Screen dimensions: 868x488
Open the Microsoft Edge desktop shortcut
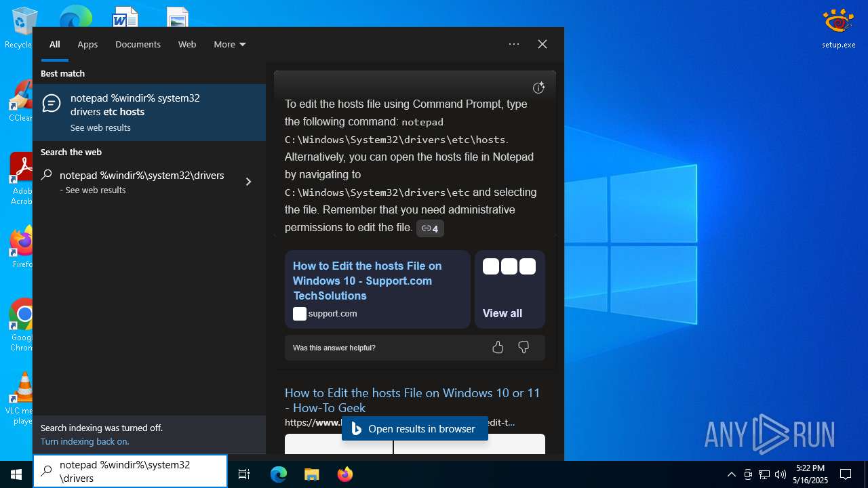pos(75,16)
